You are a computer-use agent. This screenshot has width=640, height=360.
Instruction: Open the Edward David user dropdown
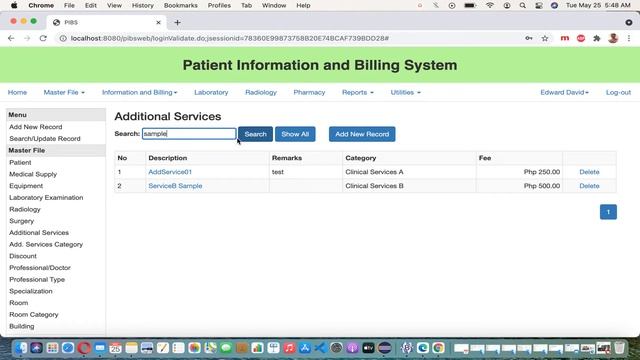[x=564, y=92]
